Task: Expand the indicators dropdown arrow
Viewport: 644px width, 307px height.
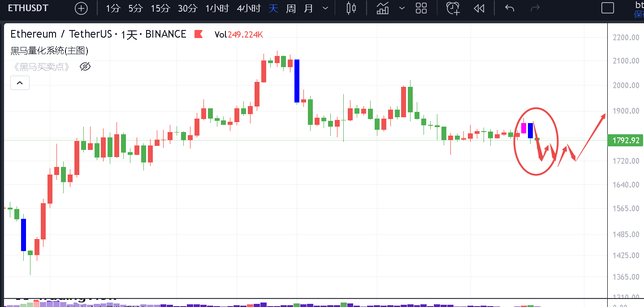Action: 402,8
